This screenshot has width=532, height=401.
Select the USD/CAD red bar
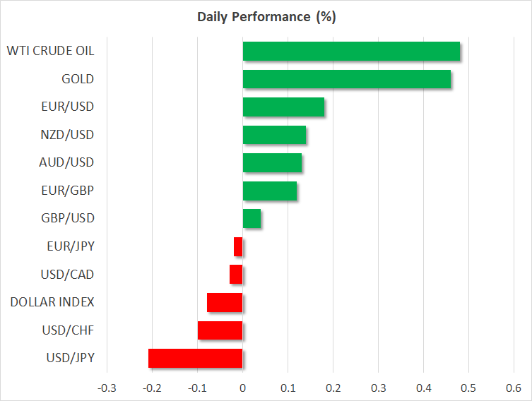coord(236,274)
